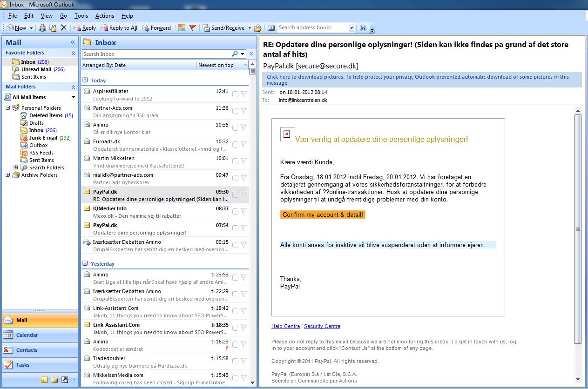Expand the query builder chevron beside search
Image resolution: width=588 pixels, height=389 pixels.
[x=251, y=54]
